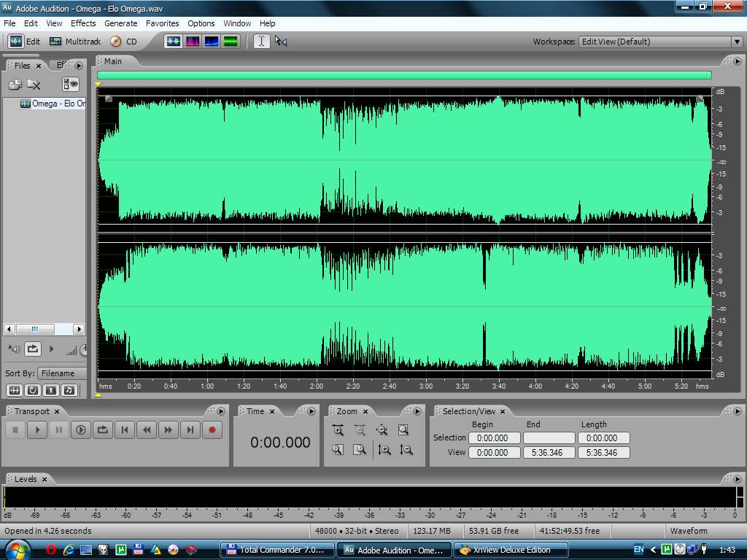The image size is (747, 560).
Task: Click the Close File icon in Files panel
Action: point(34,85)
